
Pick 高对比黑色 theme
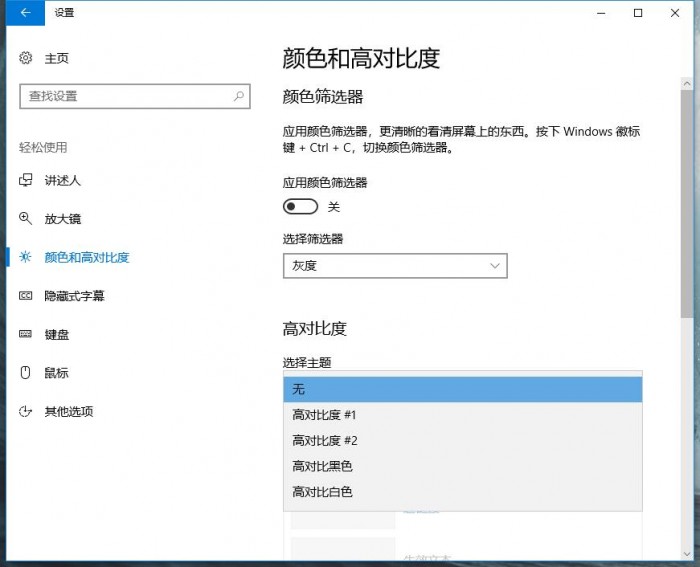coord(462,466)
